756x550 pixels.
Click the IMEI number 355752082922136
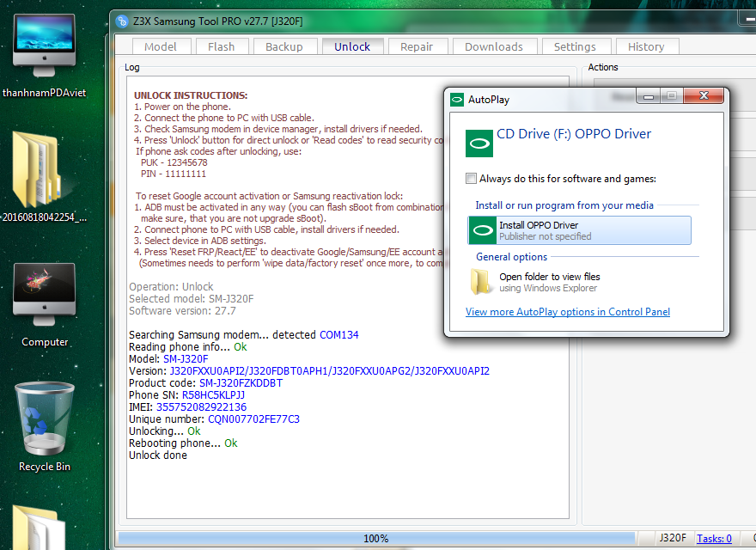pyautogui.click(x=202, y=407)
